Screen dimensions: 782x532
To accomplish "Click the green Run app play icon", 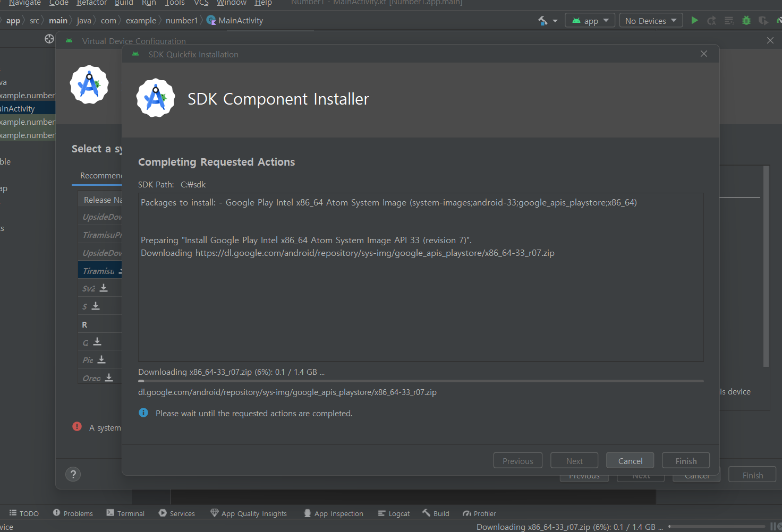I will point(694,21).
